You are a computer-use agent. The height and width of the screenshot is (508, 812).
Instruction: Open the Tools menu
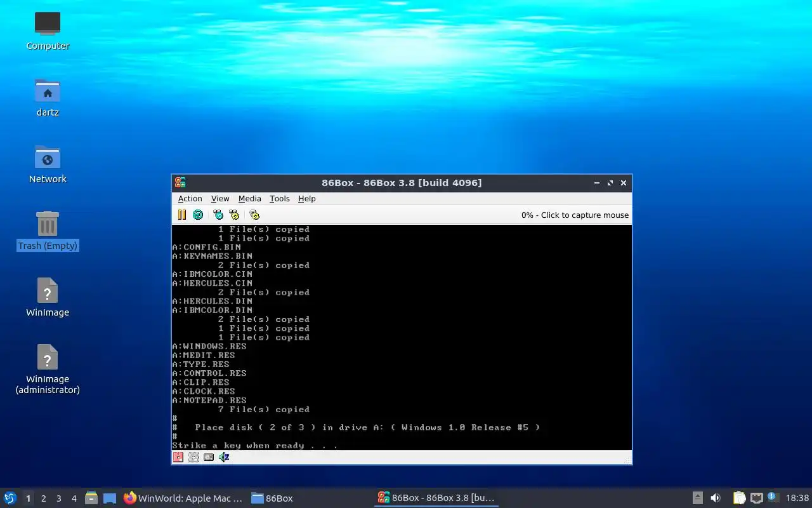coord(279,199)
